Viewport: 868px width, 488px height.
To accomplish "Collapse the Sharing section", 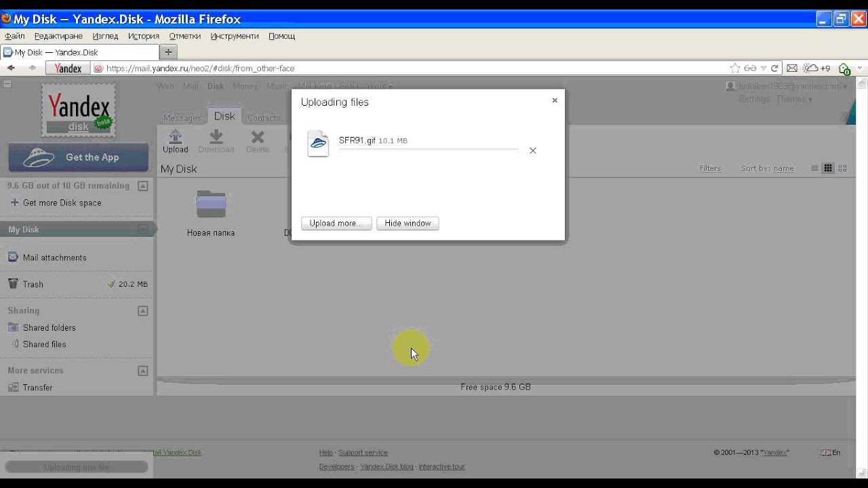I will point(143,310).
